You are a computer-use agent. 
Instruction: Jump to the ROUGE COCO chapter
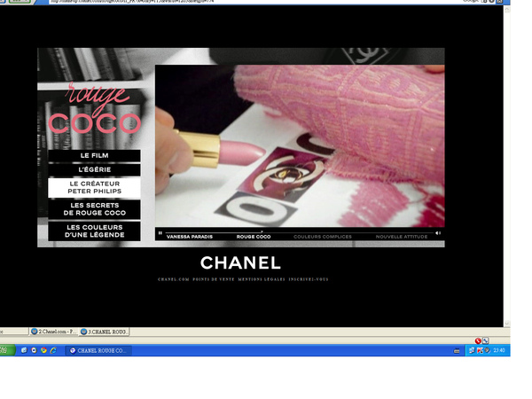pyautogui.click(x=254, y=237)
